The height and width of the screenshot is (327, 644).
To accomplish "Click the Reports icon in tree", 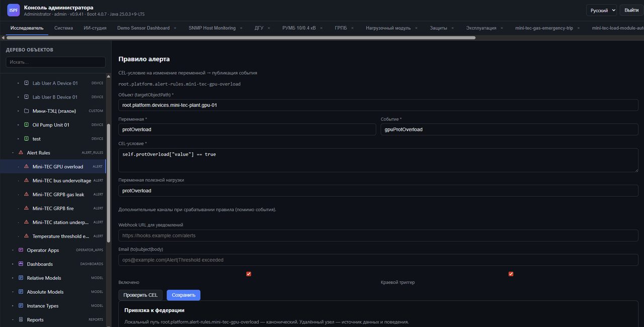I will [x=21, y=319].
